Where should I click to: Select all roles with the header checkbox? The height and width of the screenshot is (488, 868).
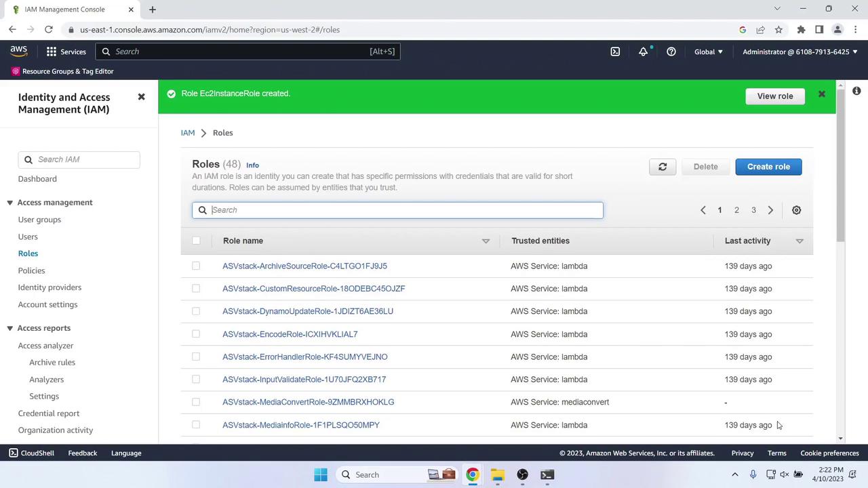tap(196, 241)
